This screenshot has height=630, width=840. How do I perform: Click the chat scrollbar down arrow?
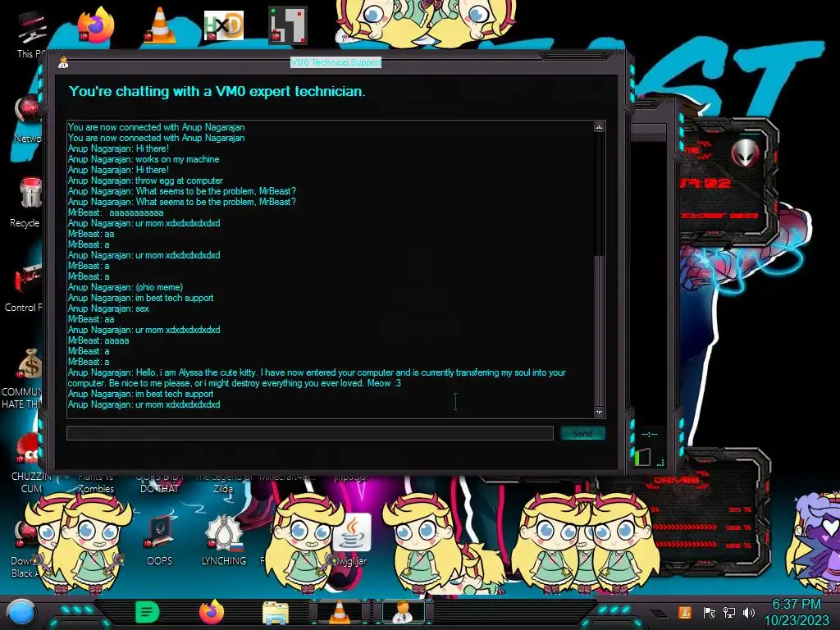(599, 412)
